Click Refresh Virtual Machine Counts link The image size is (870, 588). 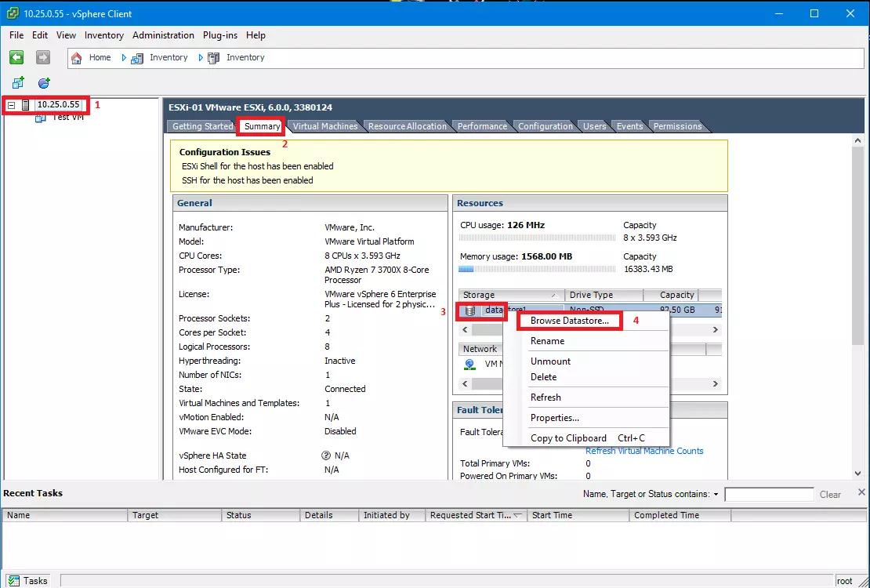pyautogui.click(x=644, y=451)
